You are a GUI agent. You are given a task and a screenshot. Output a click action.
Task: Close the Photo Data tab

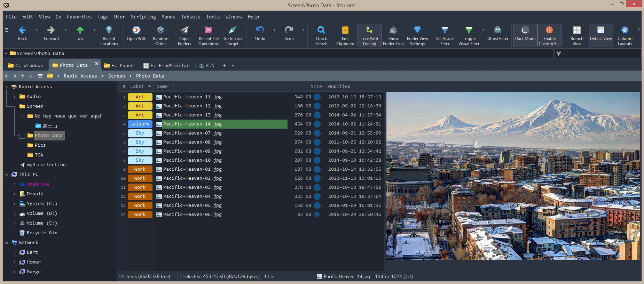[97, 64]
